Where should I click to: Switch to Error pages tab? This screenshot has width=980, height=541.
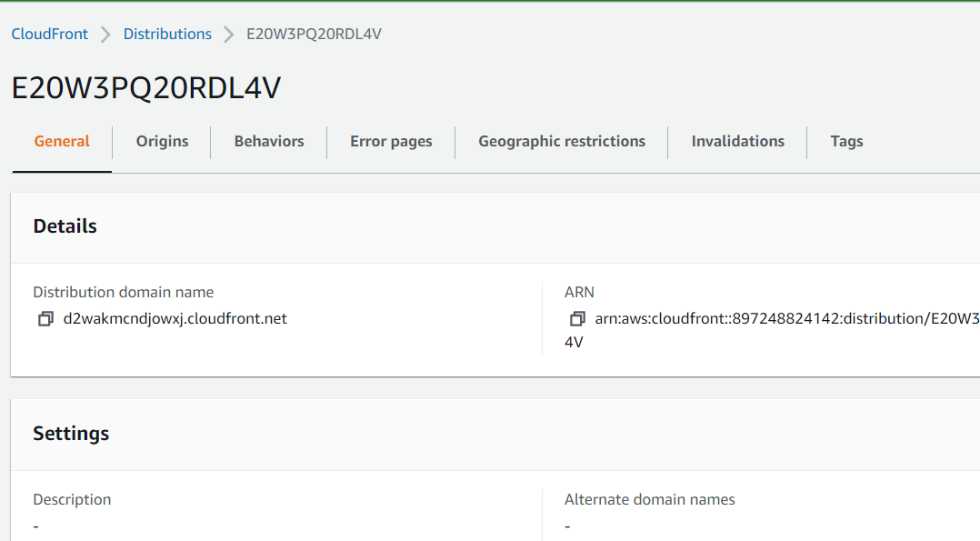pos(391,141)
